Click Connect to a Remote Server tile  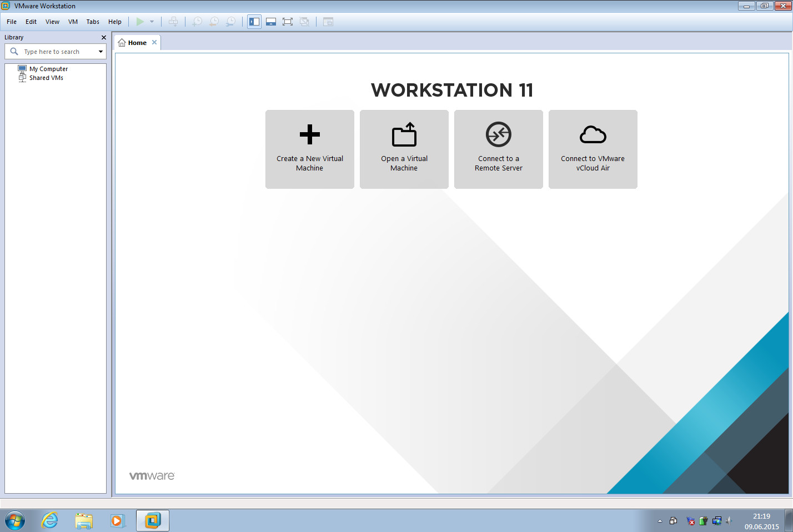pos(499,149)
